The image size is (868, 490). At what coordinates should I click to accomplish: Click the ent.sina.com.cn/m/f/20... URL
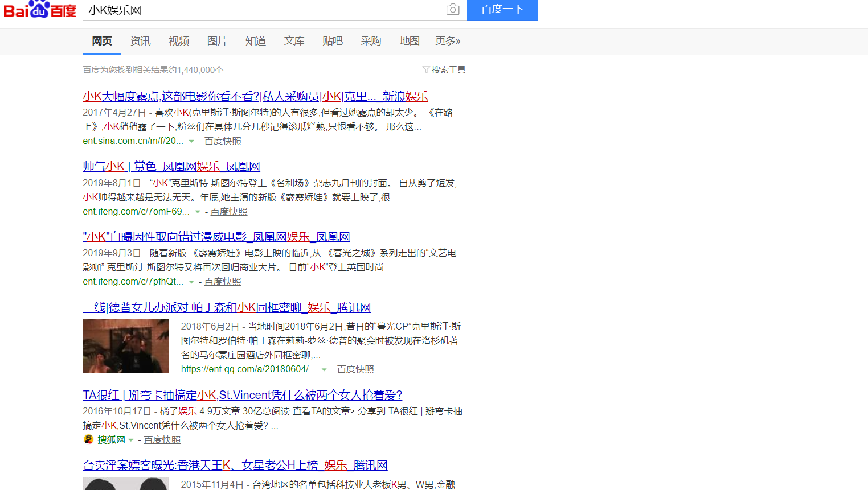click(133, 141)
